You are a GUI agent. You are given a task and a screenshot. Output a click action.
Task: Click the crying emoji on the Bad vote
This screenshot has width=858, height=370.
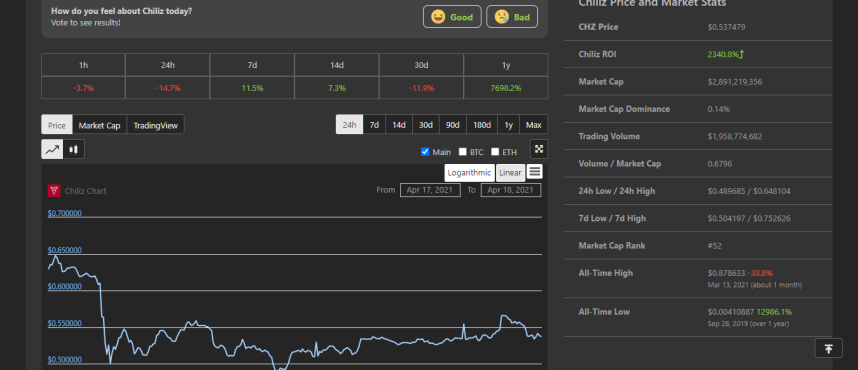(501, 16)
